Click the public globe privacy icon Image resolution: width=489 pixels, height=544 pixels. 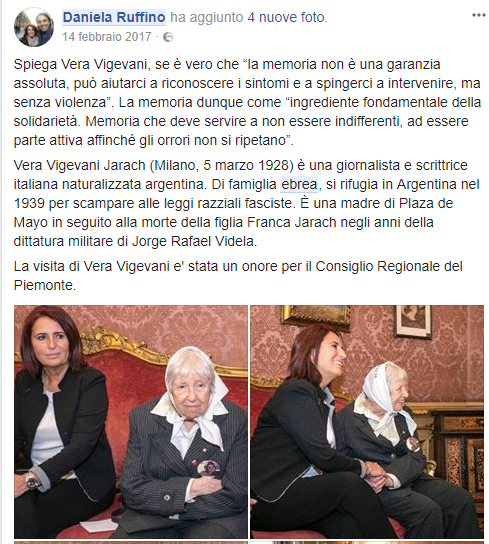(168, 37)
